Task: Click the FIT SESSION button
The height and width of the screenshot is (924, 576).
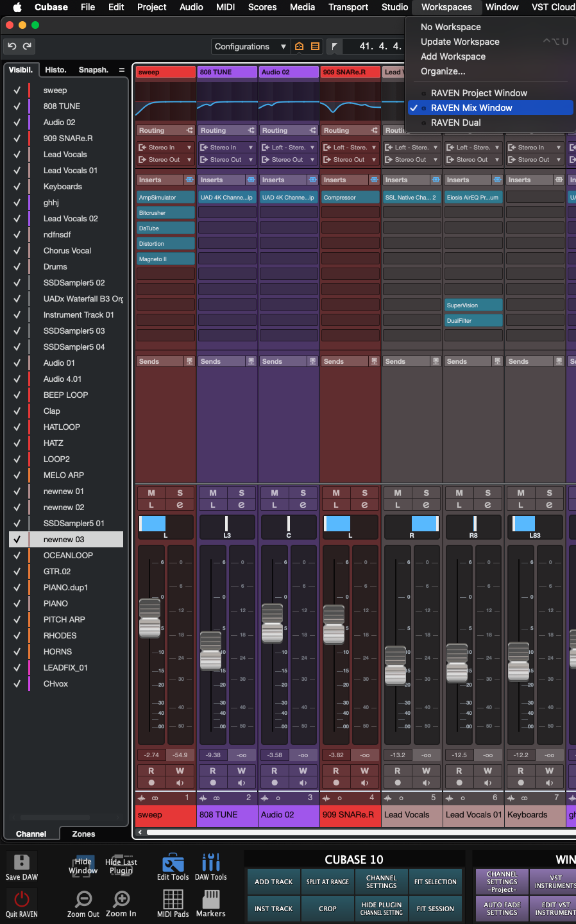Action: [x=435, y=909]
